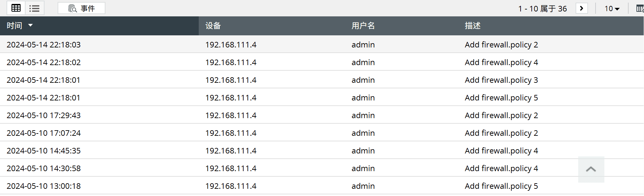Select the row timestamped 2024-05-10 14:30:58
This screenshot has width=644, height=196.
pos(44,169)
